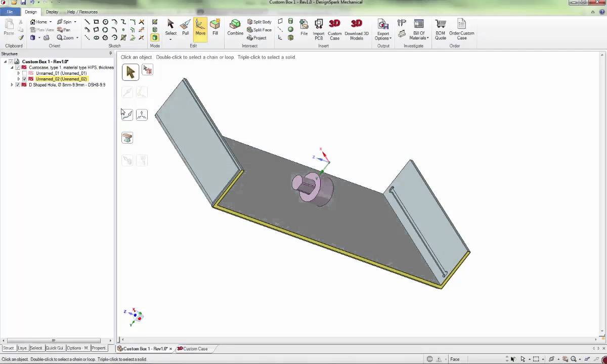Open the Properties panel tab
This screenshot has height=364, width=607.
(x=99, y=348)
